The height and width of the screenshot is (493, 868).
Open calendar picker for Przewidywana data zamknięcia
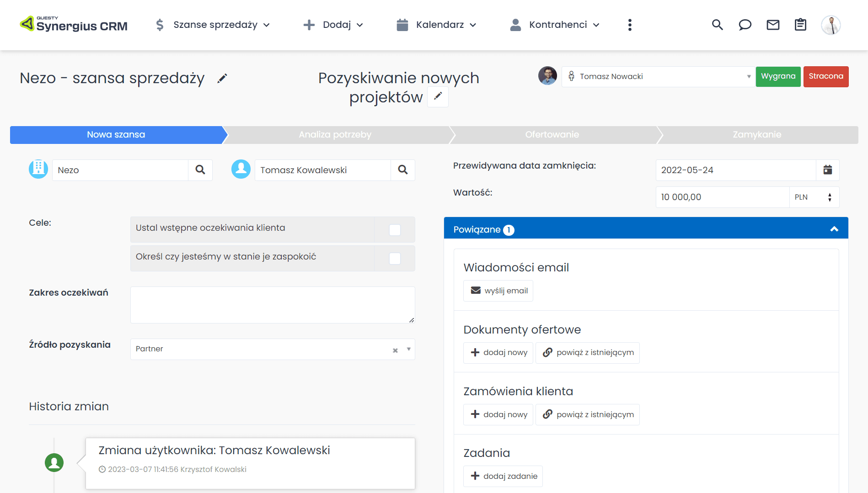(x=828, y=170)
